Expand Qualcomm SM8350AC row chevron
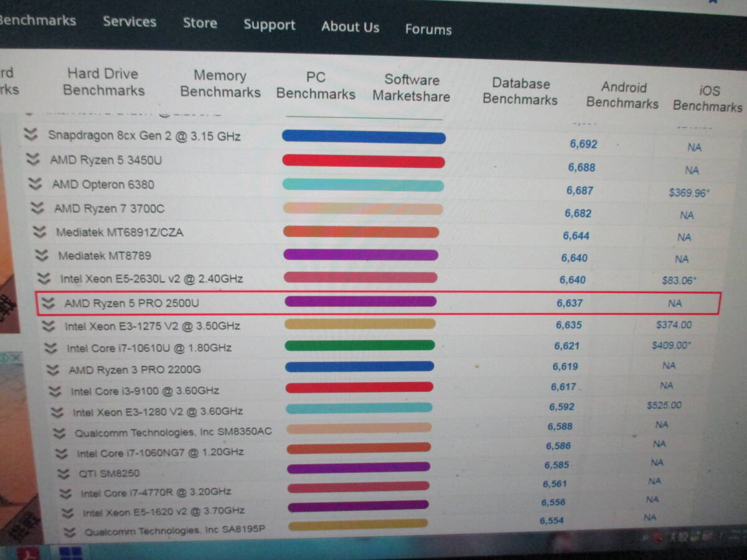747x560 pixels. [x=59, y=432]
